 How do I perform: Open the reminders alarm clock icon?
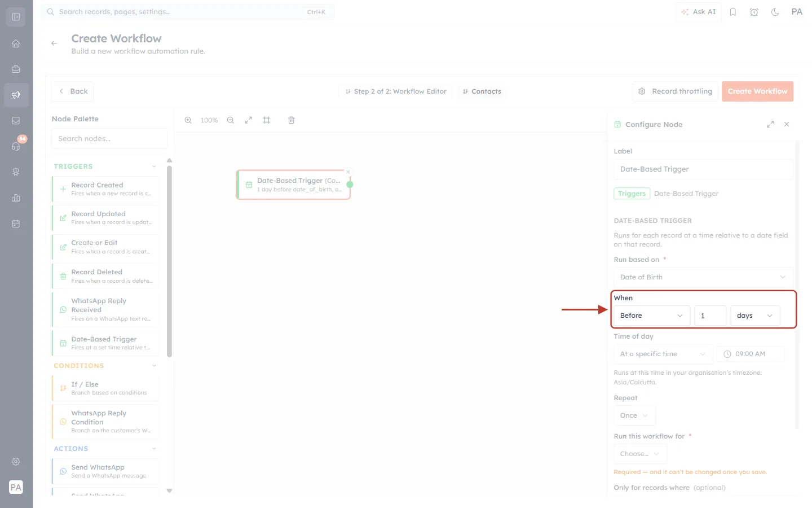(754, 12)
